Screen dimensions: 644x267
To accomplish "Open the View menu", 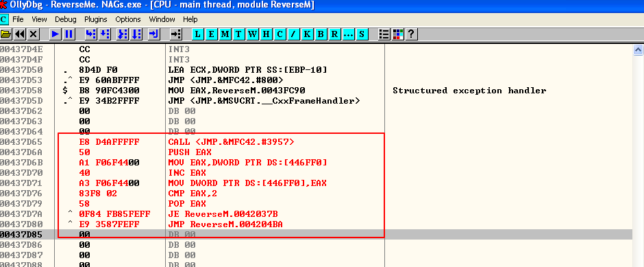I will [x=40, y=19].
